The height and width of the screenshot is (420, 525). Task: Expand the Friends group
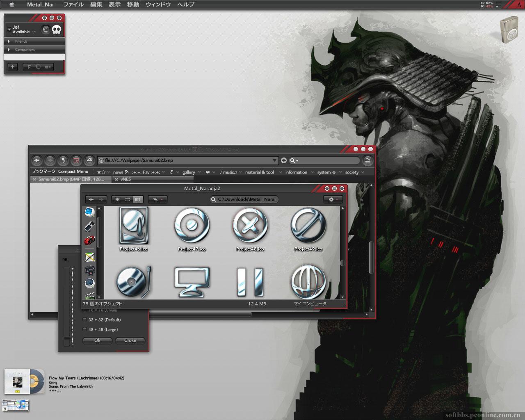coord(9,41)
